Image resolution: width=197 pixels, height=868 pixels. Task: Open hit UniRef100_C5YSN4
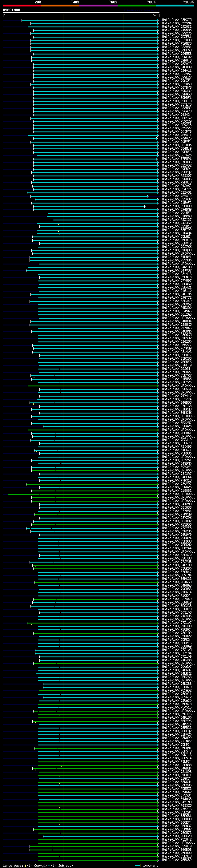pos(177,23)
